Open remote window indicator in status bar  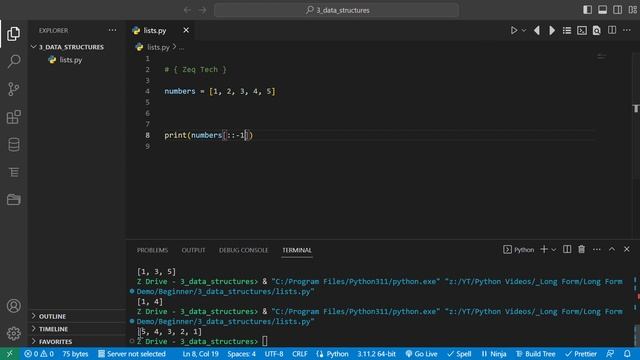click(9, 354)
